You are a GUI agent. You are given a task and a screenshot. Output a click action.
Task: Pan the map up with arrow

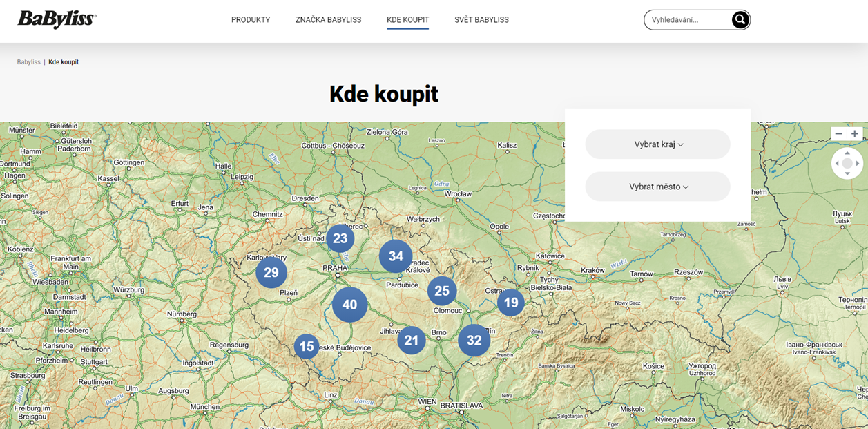point(847,153)
